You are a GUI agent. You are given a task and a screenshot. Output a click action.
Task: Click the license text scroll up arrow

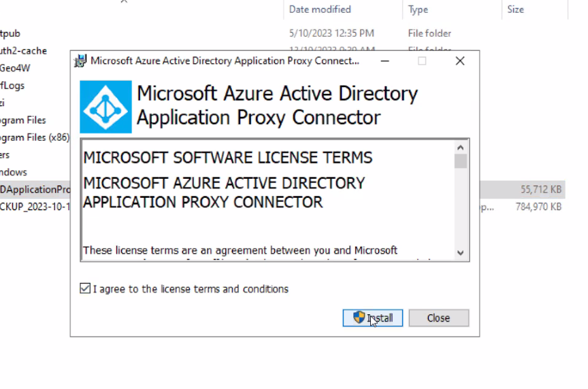point(461,147)
